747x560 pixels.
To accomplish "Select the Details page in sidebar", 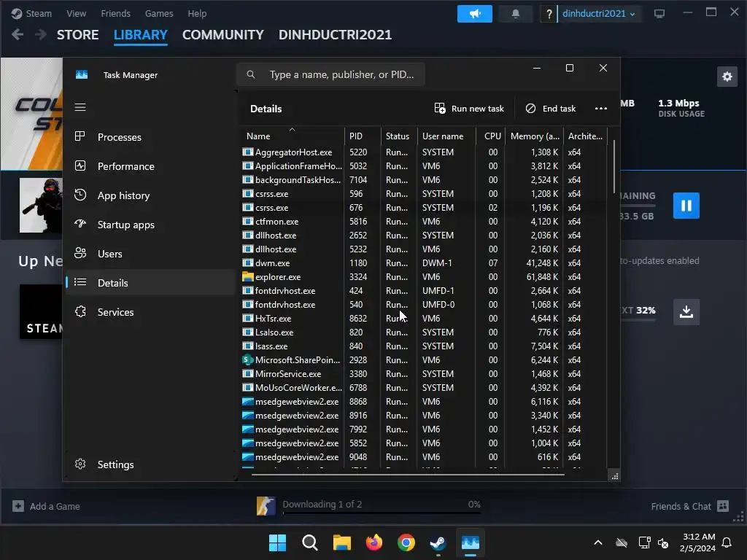I will 150,282.
